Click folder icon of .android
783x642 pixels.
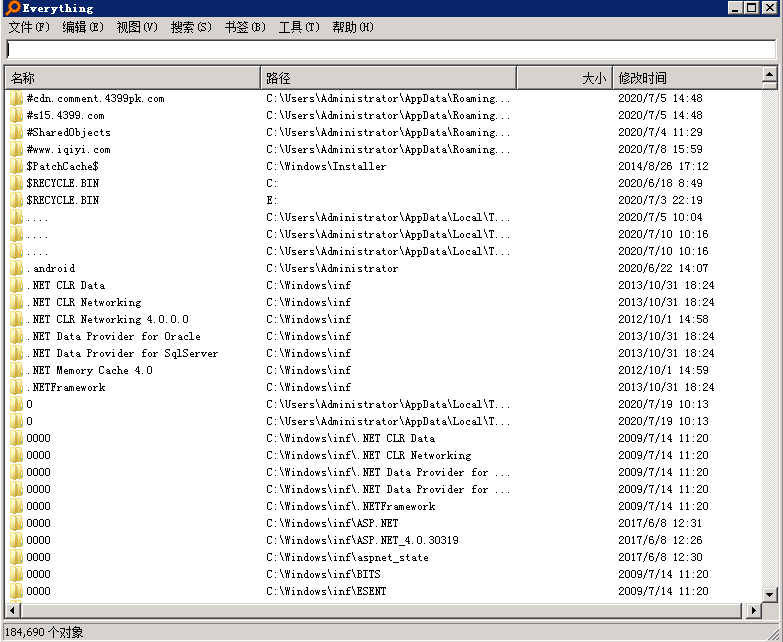(x=16, y=268)
